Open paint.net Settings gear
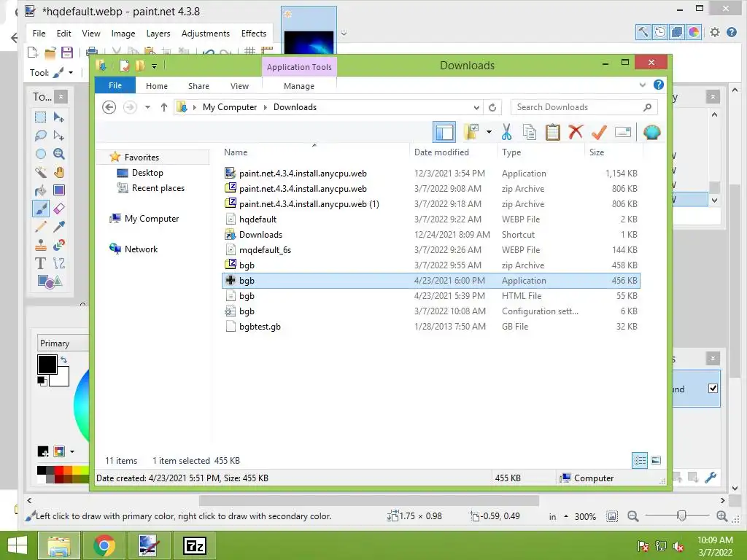Image resolution: width=747 pixels, height=560 pixels. coord(715,32)
